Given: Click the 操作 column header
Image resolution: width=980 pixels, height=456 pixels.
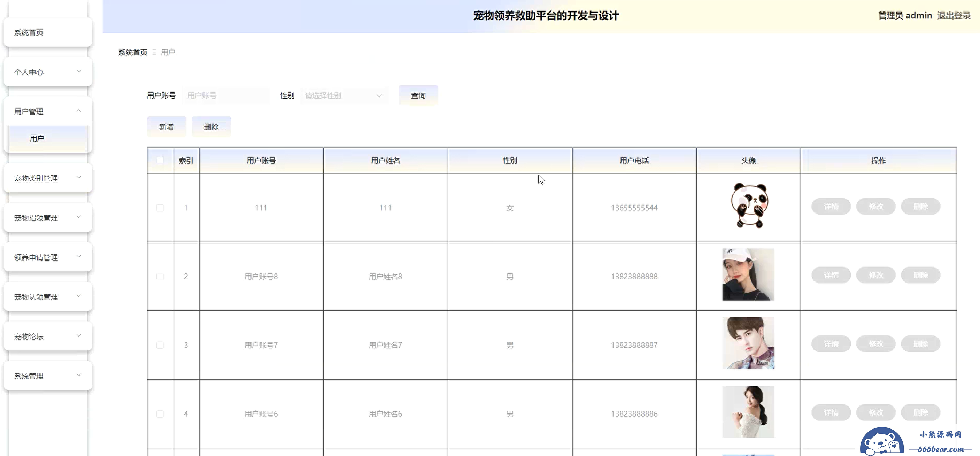Looking at the screenshot, I should (878, 161).
